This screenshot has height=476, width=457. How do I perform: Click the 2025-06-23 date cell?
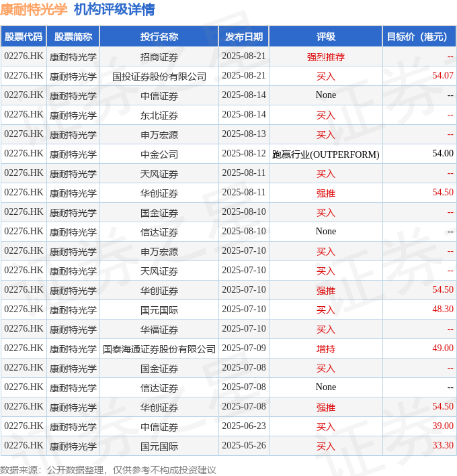coord(244,426)
